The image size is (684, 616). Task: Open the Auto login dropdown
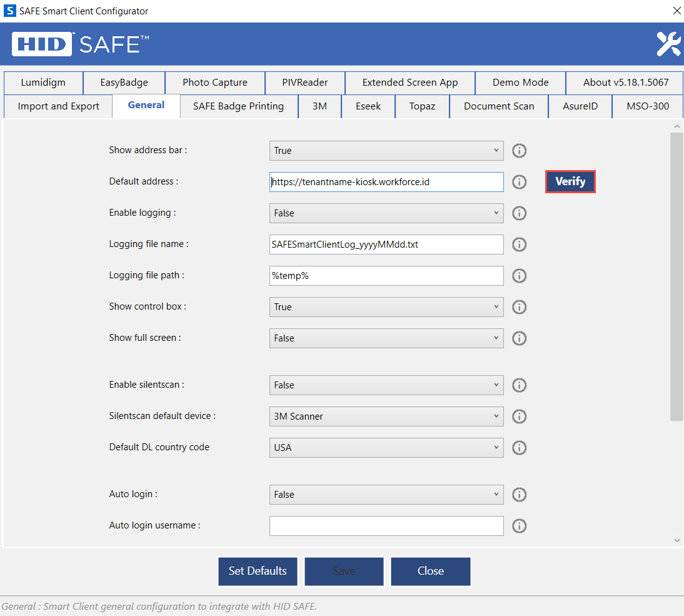386,495
